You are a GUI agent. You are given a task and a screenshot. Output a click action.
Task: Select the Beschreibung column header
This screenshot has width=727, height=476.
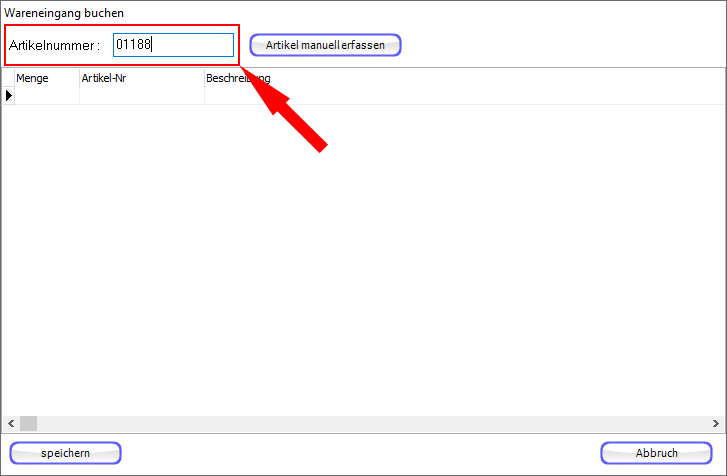[x=237, y=78]
